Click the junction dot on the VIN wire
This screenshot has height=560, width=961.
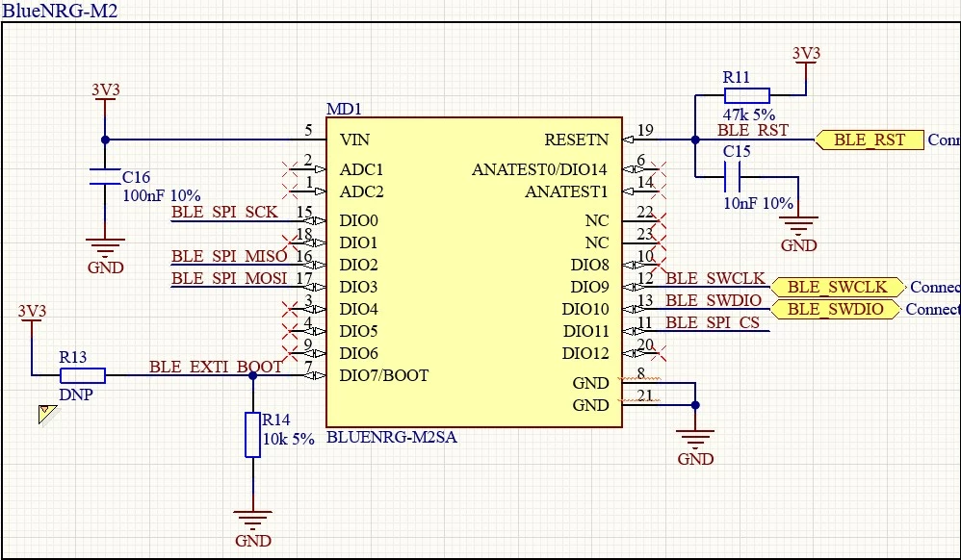105,140
